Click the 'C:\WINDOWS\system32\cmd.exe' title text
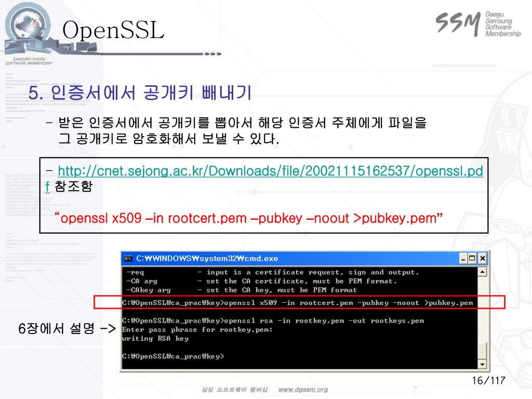The height and width of the screenshot is (399, 532). tap(207, 259)
